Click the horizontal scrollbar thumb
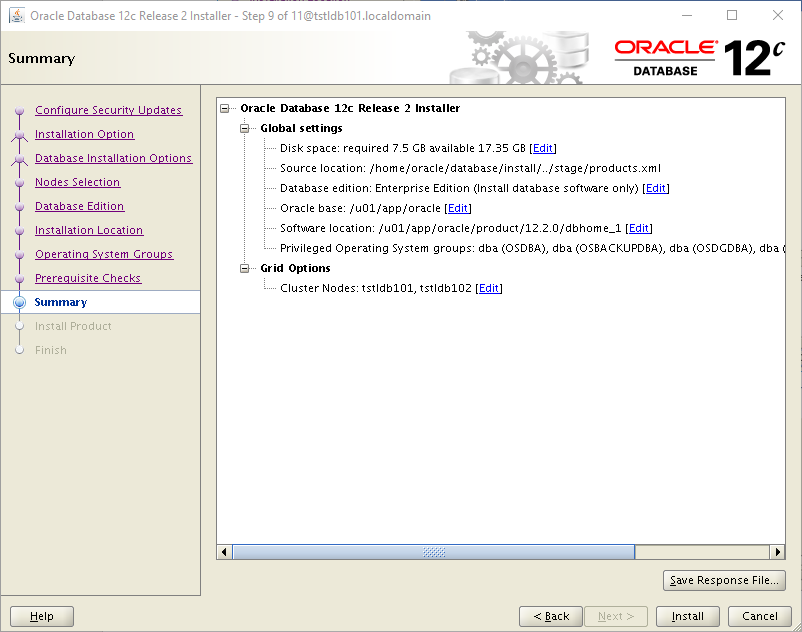 pos(434,552)
